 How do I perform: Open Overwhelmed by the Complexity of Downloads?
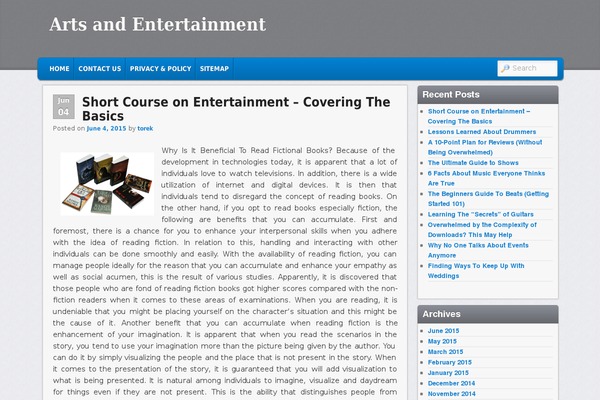pyautogui.click(x=482, y=230)
